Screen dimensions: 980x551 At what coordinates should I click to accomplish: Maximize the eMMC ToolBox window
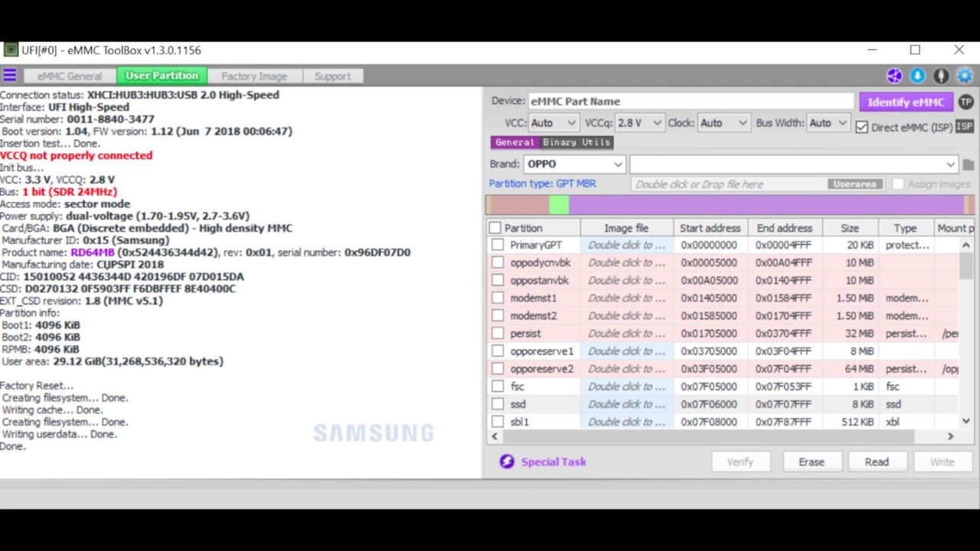click(915, 50)
